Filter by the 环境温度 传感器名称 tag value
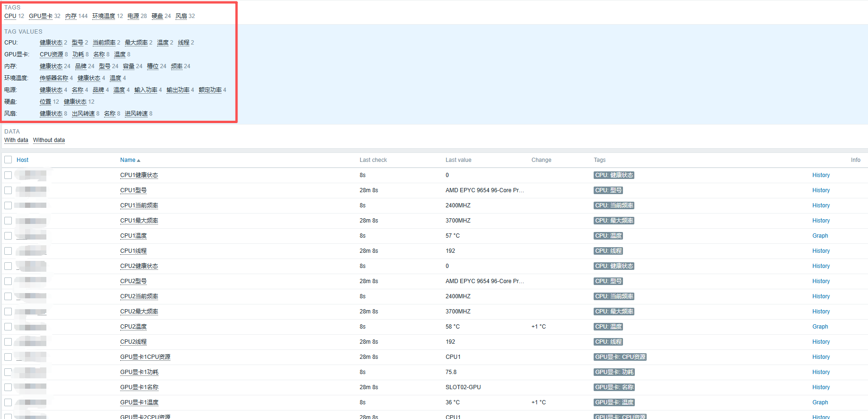 tap(54, 78)
